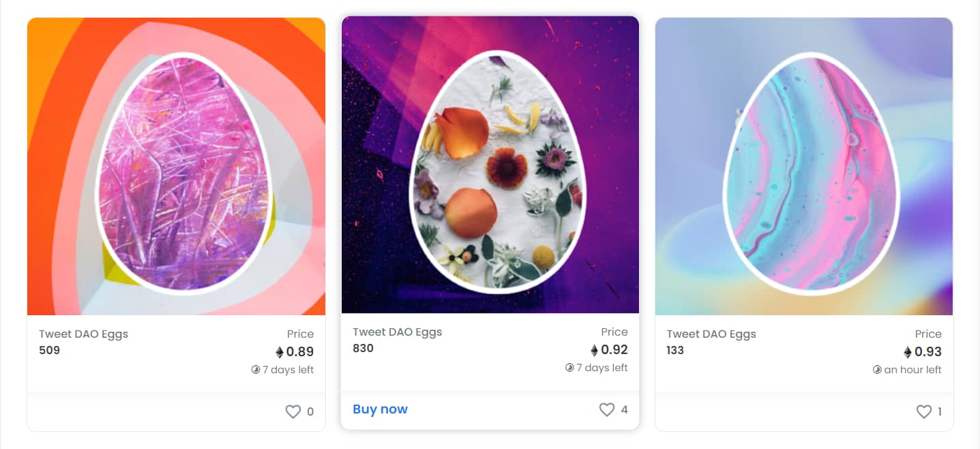Select item number 830 title

(x=363, y=349)
